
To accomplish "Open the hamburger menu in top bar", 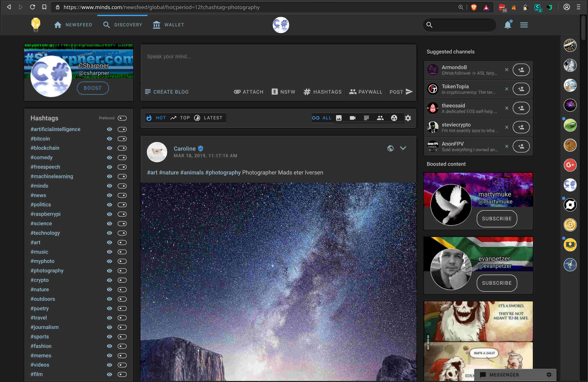I will (524, 25).
